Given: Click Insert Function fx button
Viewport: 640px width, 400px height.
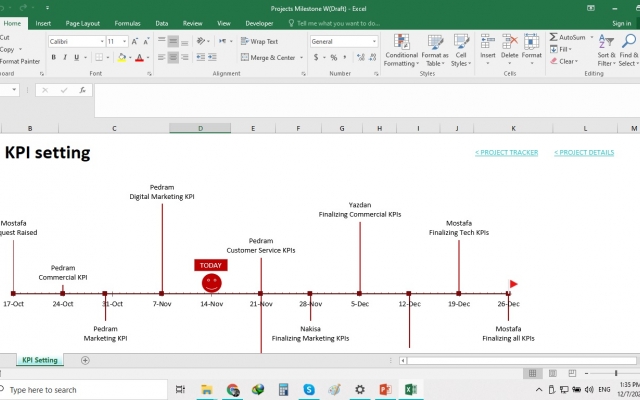Looking at the screenshot, I should pyautogui.click(x=82, y=90).
